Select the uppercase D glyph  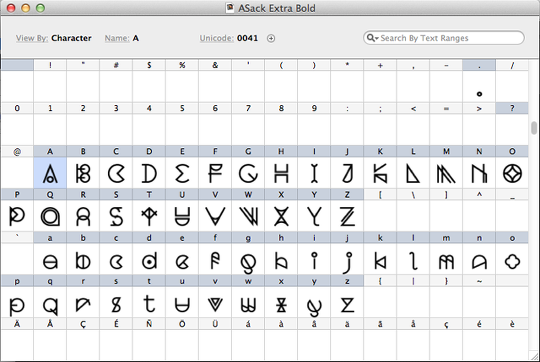[x=149, y=173]
